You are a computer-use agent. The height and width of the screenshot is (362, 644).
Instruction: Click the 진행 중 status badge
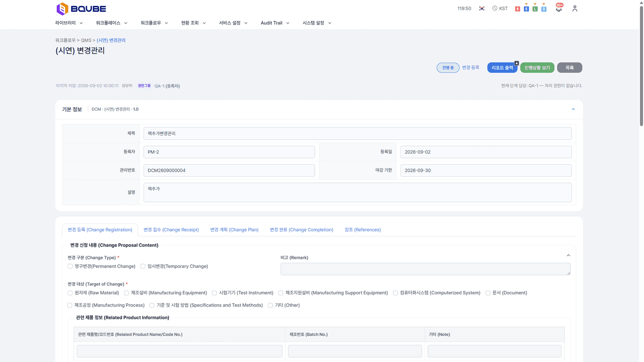448,68
